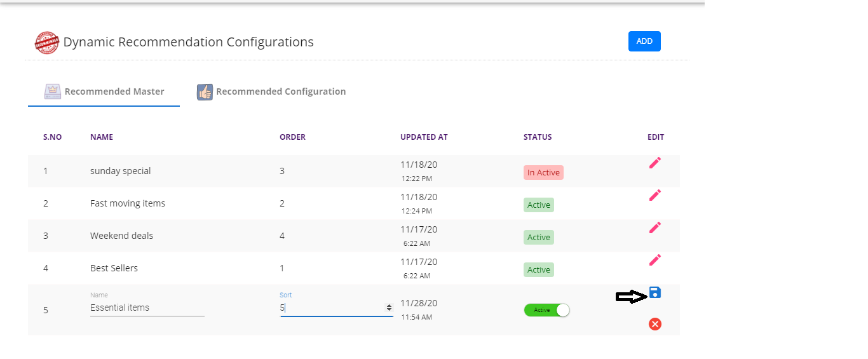
Task: Click Active badge for Fast moving items
Action: click(538, 205)
